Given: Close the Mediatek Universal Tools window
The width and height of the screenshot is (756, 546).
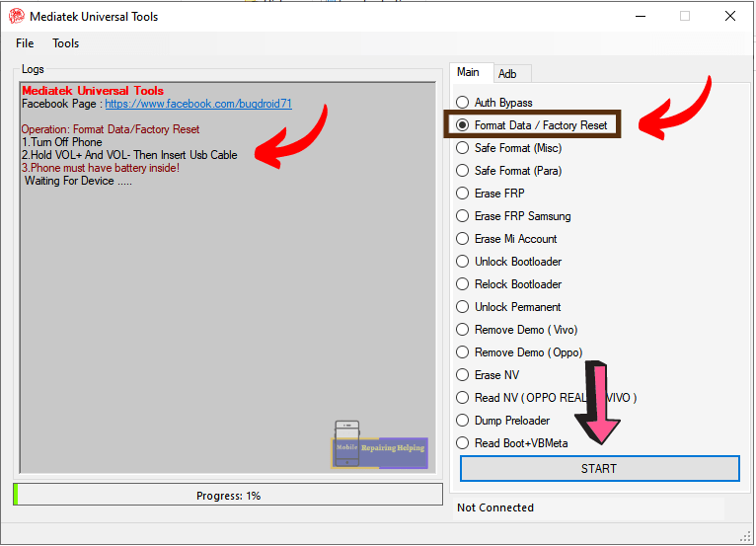Looking at the screenshot, I should (730, 17).
